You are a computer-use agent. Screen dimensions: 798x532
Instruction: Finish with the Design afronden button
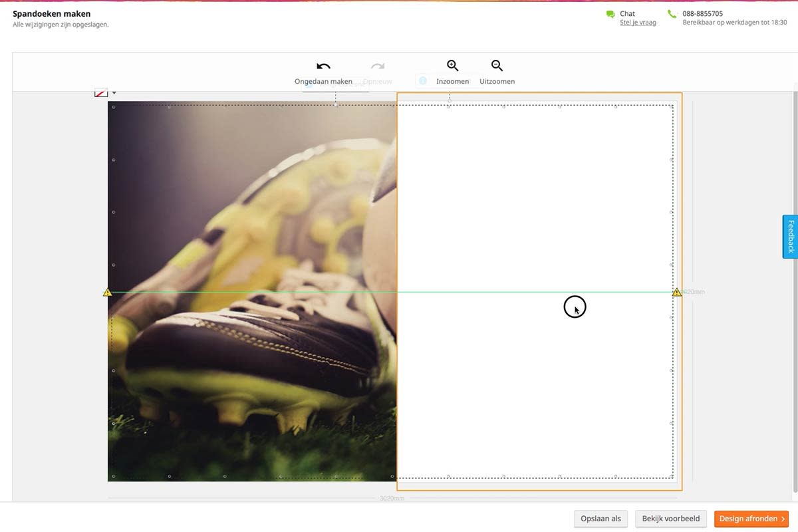coord(751,519)
